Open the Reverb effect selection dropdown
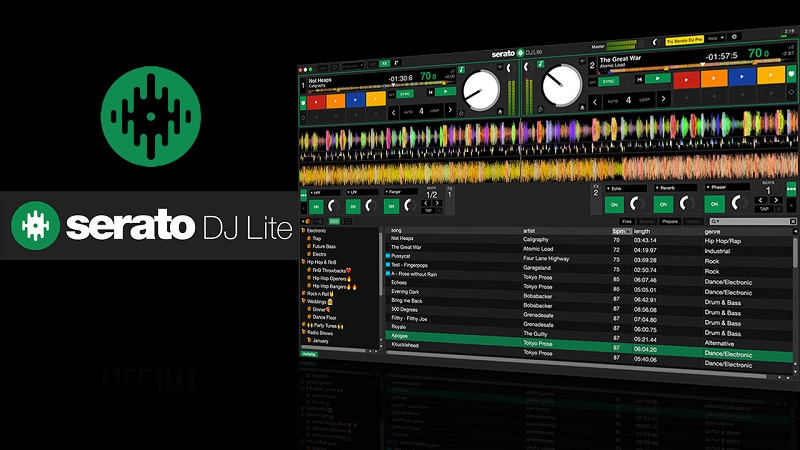Screen dimensions: 800x450 676,188
